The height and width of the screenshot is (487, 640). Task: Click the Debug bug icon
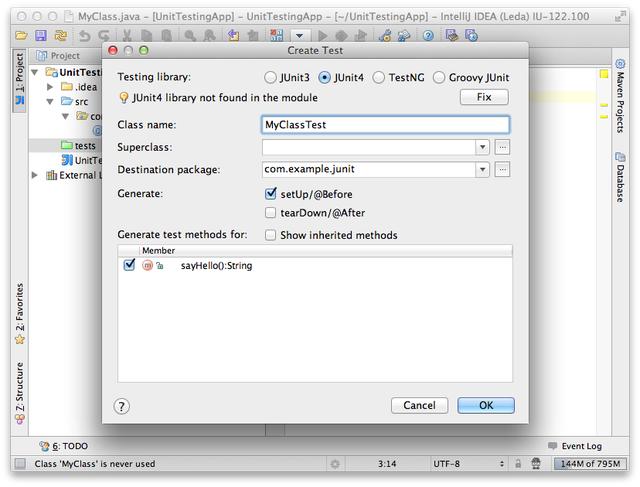tap(342, 36)
